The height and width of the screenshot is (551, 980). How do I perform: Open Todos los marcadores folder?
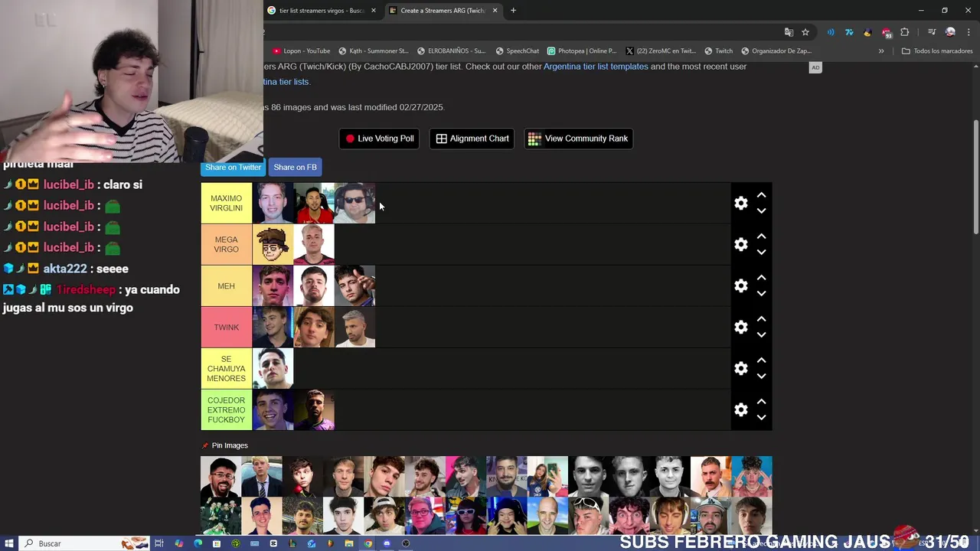tap(937, 51)
